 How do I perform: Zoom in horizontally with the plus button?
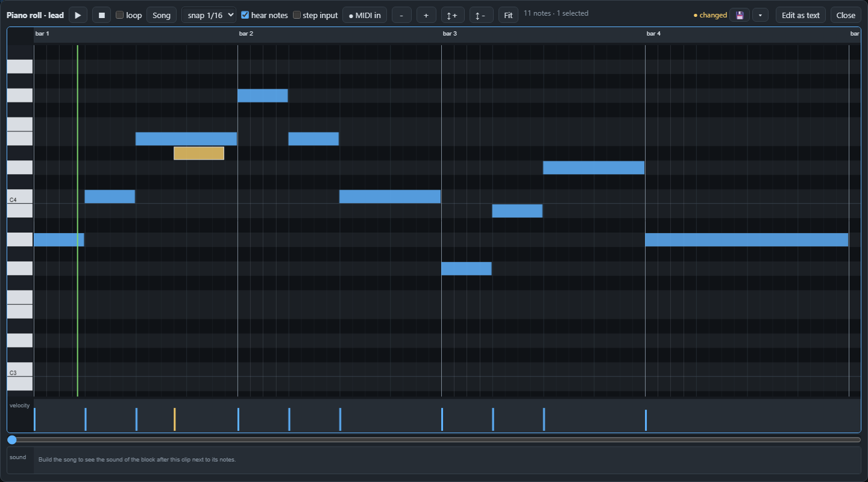click(426, 15)
